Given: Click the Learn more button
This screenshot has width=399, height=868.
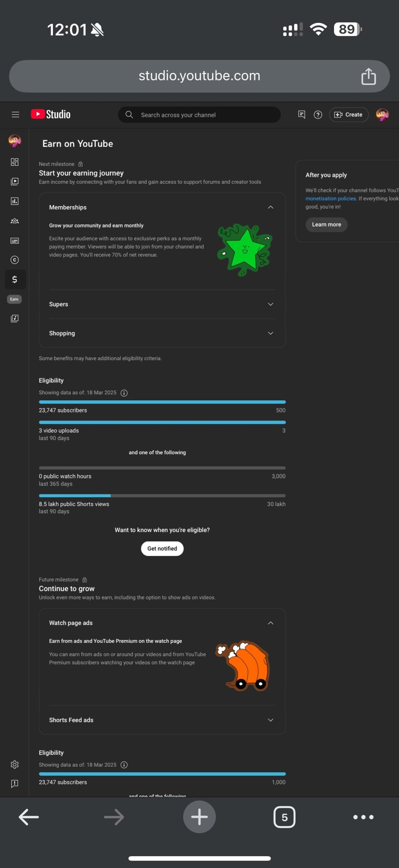Looking at the screenshot, I should coord(327,224).
